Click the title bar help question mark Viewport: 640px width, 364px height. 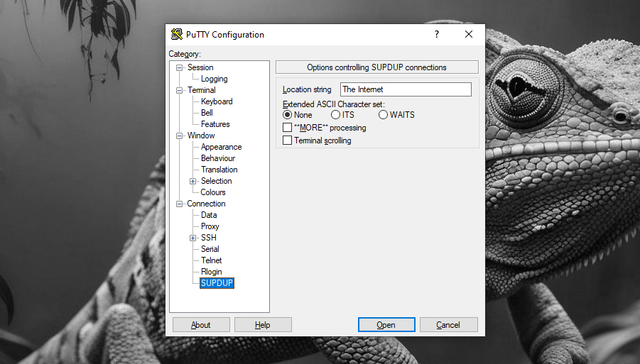pyautogui.click(x=436, y=34)
